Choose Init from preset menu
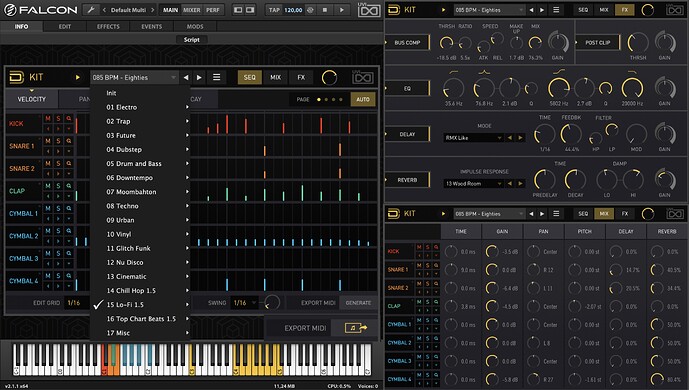Screen dimensions: 689x390 click(141, 93)
